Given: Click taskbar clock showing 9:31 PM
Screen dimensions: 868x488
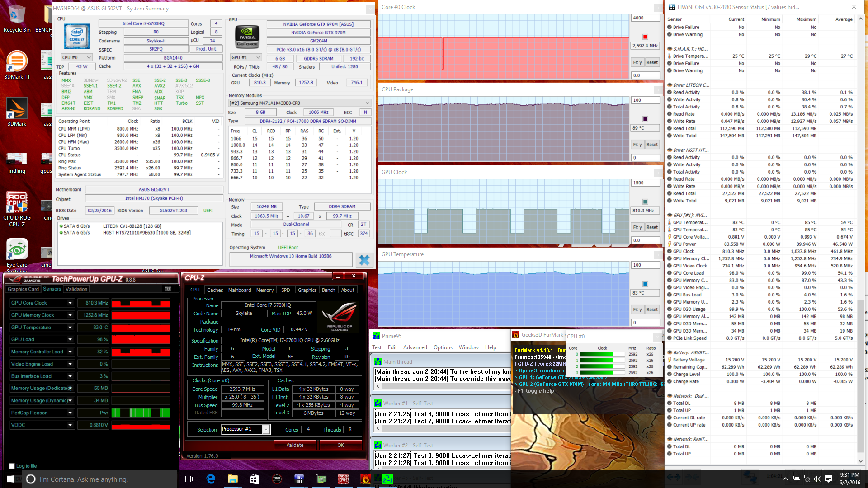Looking at the screenshot, I should [849, 479].
